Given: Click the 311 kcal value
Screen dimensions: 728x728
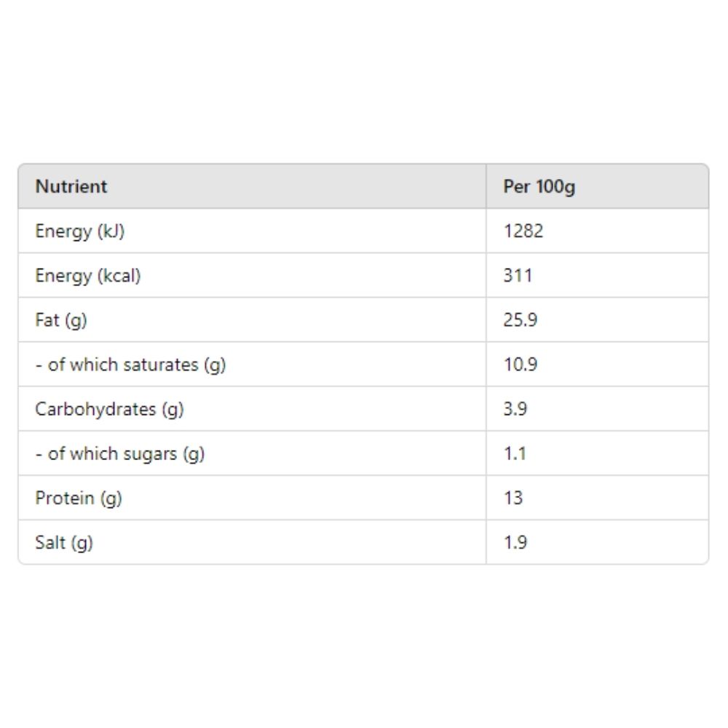Looking at the screenshot, I should (x=518, y=276).
